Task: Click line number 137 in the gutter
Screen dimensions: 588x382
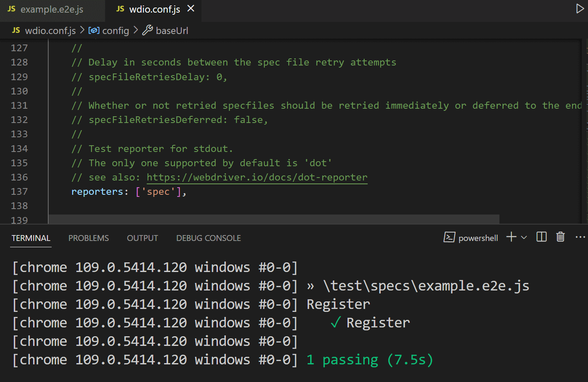Action: pos(19,191)
